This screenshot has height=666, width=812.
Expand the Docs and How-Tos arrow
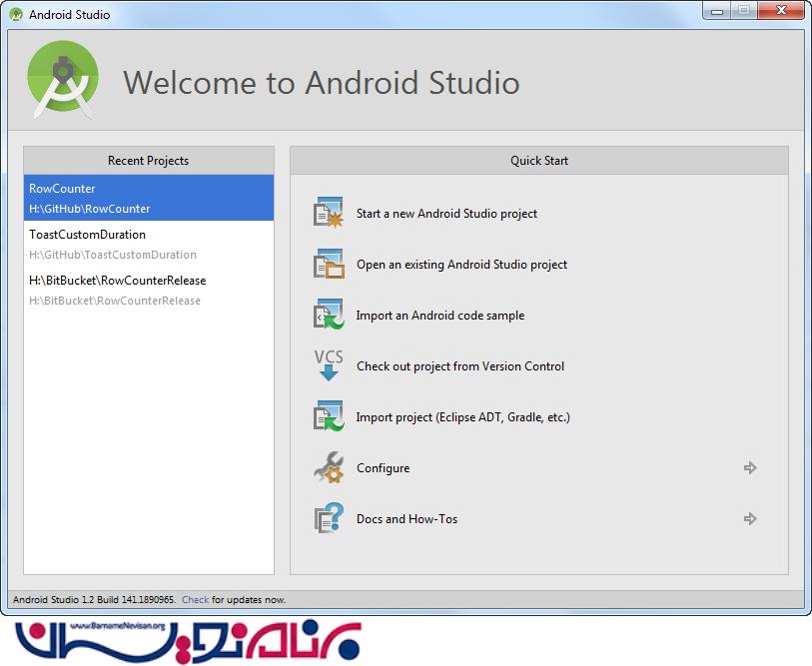pos(750,518)
